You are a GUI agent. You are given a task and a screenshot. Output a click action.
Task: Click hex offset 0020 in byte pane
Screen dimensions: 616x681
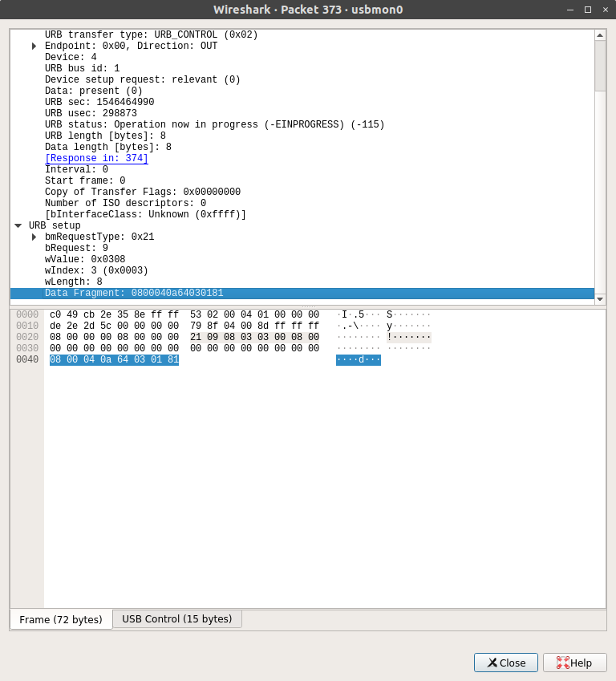[27, 337]
